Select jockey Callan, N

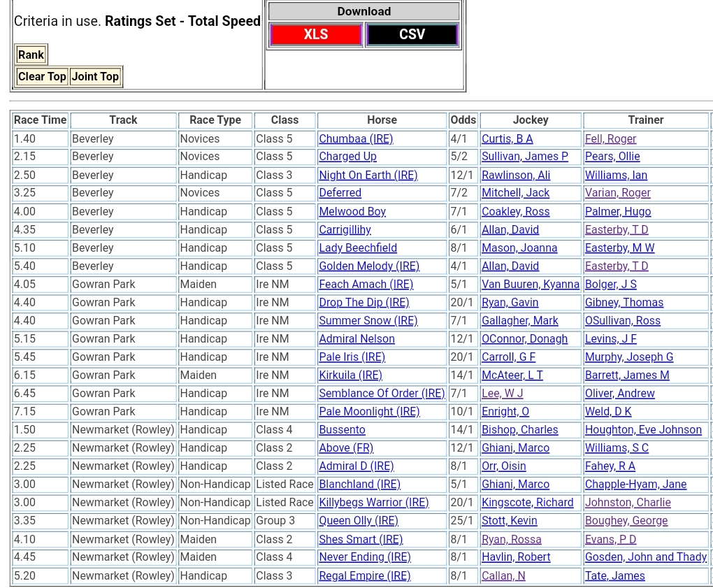(x=503, y=576)
